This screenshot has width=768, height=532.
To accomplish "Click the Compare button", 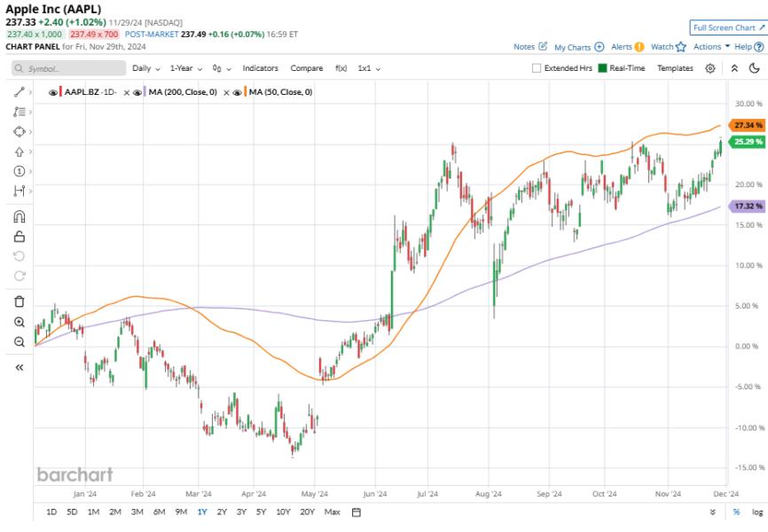I will click(x=307, y=68).
